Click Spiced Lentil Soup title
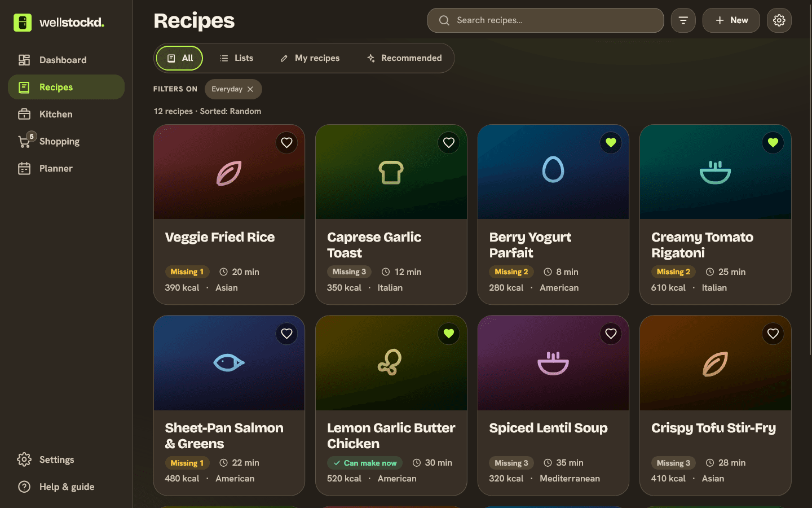 (x=548, y=428)
